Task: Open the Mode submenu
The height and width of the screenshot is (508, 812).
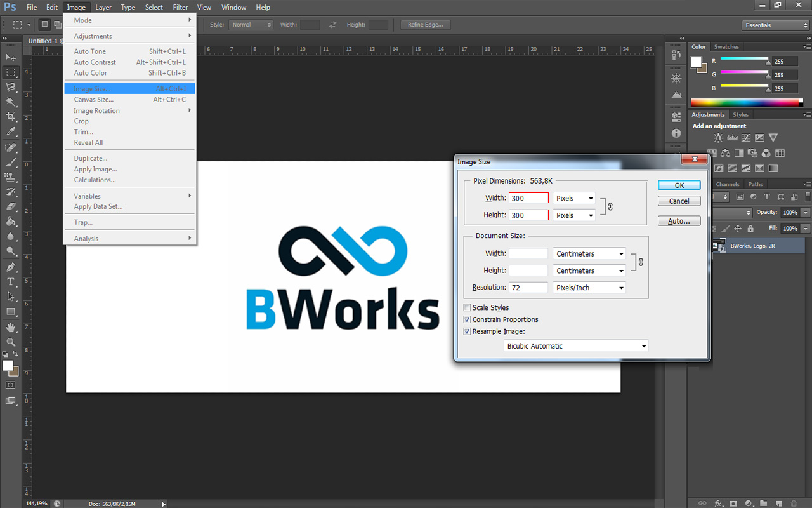Action: tap(129, 20)
